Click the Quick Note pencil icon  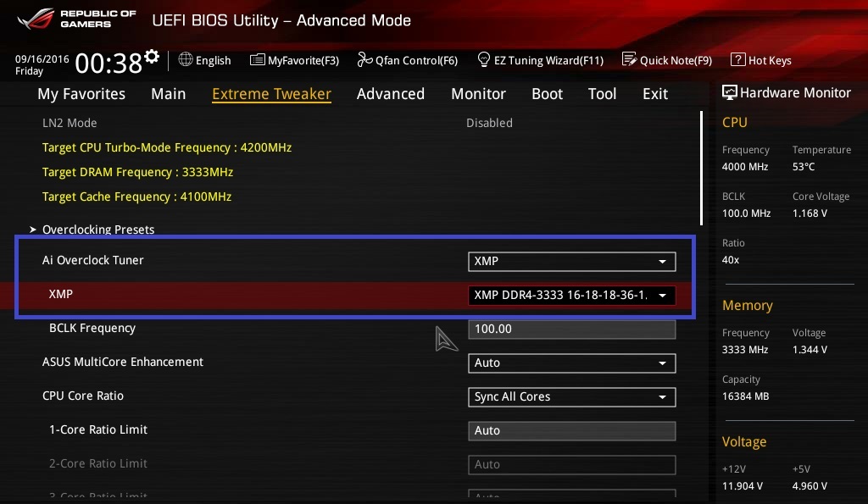point(630,59)
